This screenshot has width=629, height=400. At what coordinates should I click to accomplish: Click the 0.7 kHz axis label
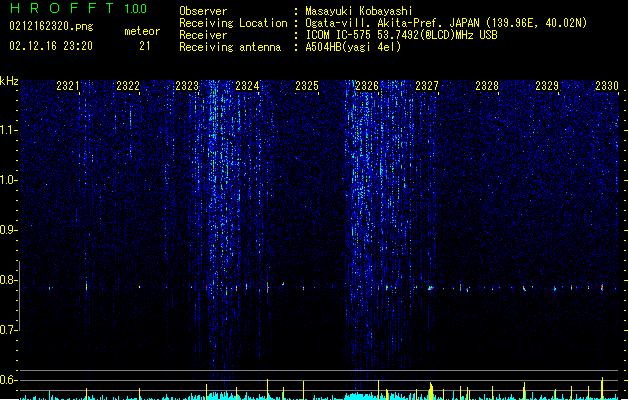[x=8, y=330]
